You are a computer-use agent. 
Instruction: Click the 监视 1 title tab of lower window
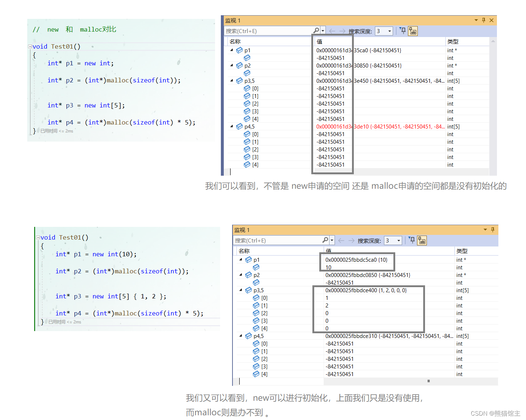point(242,230)
